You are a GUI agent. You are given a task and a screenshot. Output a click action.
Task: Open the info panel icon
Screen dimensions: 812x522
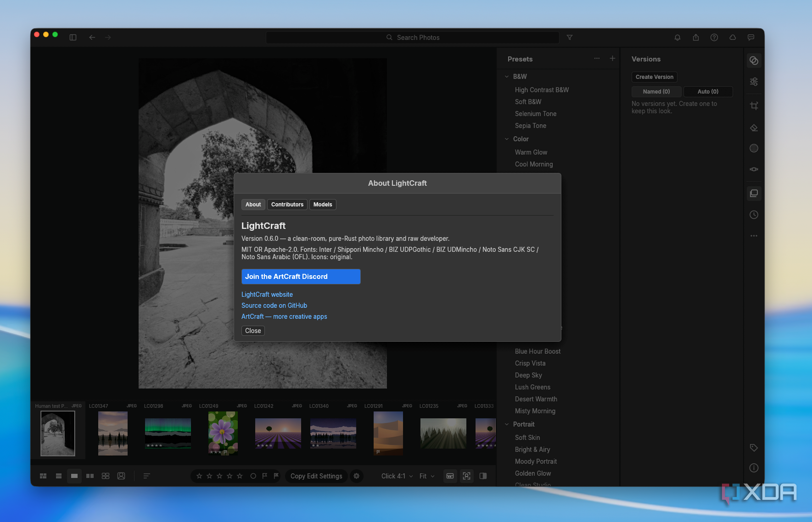tap(754, 468)
